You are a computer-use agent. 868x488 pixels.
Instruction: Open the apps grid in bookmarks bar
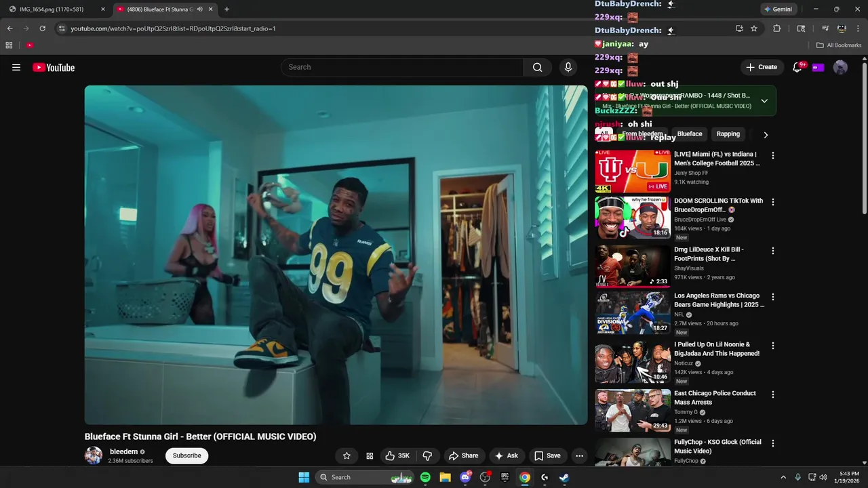tap(9, 45)
